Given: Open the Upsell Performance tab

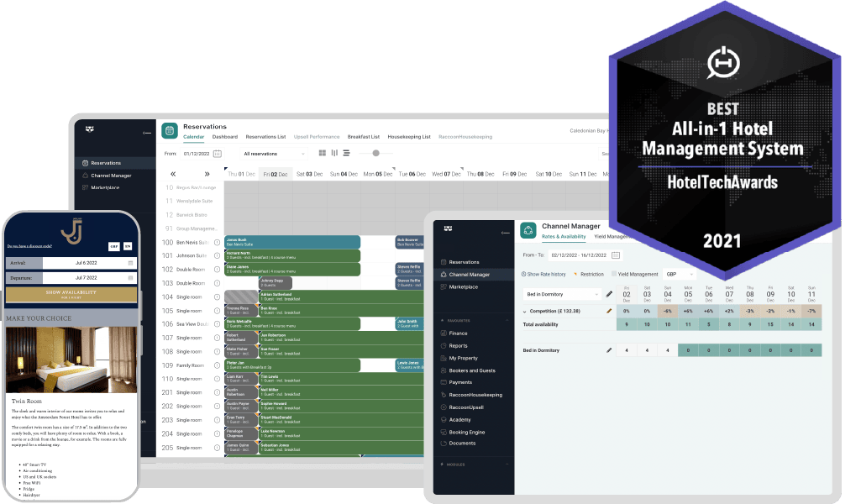Looking at the screenshot, I should [x=317, y=137].
